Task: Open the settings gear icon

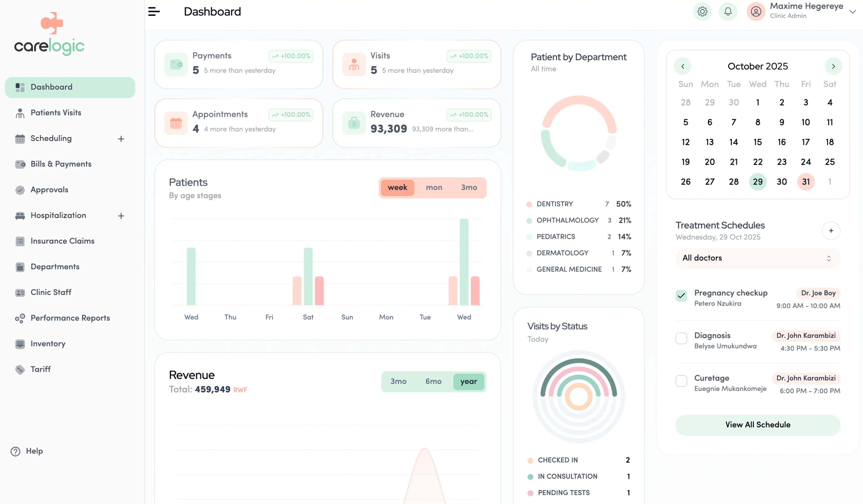Action: click(x=702, y=11)
